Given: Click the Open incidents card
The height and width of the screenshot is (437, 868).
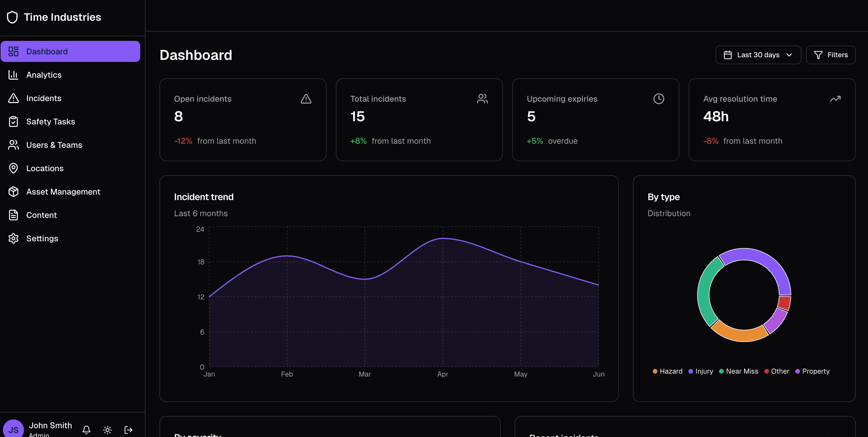Looking at the screenshot, I should click(243, 119).
